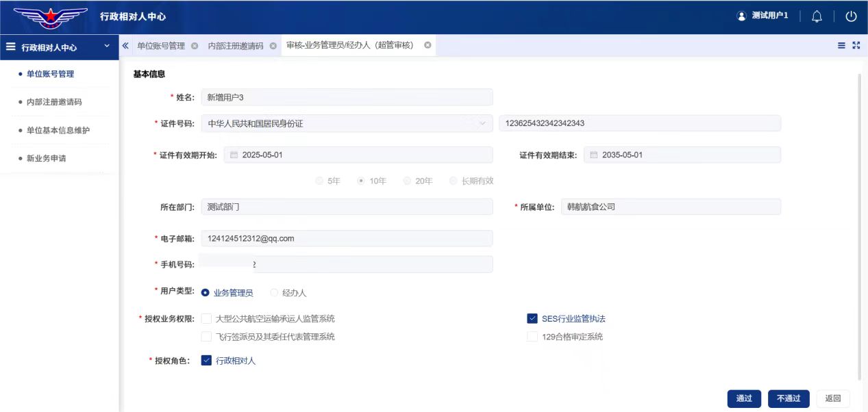
Task: Click the 行政相对人中心 header title
Action: tap(133, 16)
